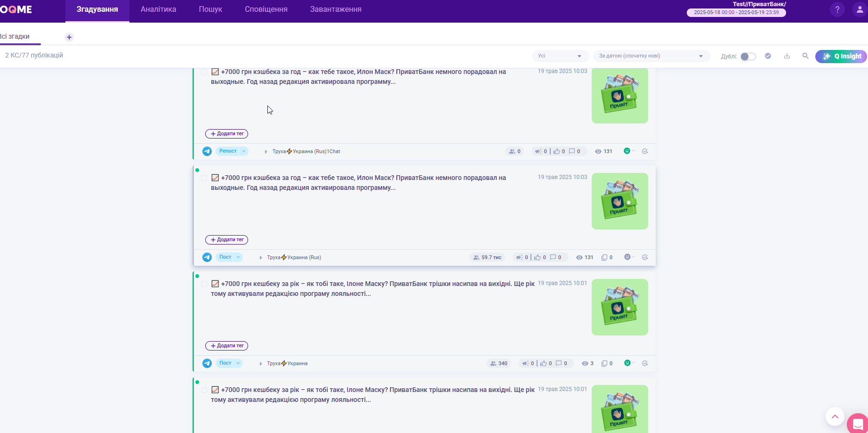This screenshot has width=868, height=433.
Task: Mark the 59.7 тис post as processed
Action: click(645, 257)
